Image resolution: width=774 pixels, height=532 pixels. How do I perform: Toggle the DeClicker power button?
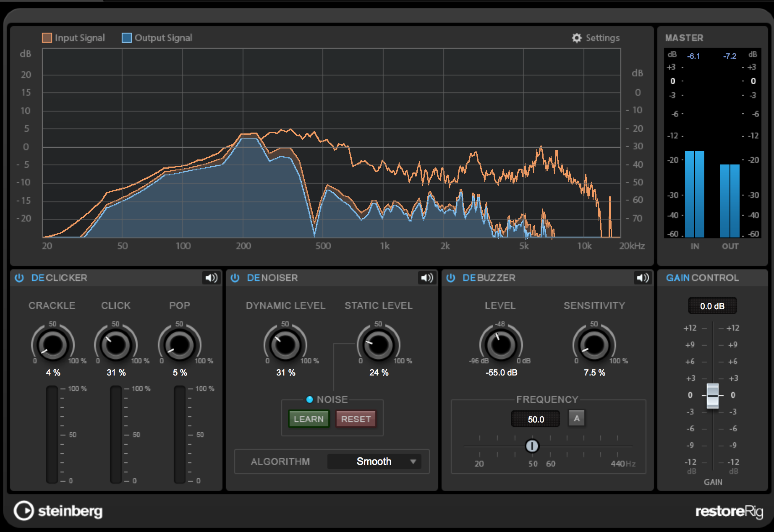(x=18, y=277)
